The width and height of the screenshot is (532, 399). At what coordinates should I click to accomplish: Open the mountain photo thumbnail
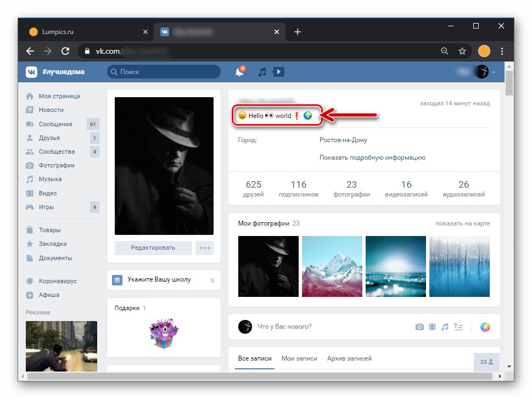332,266
